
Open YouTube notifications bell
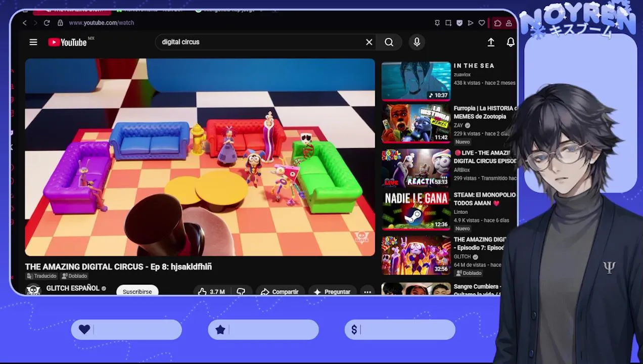511,42
